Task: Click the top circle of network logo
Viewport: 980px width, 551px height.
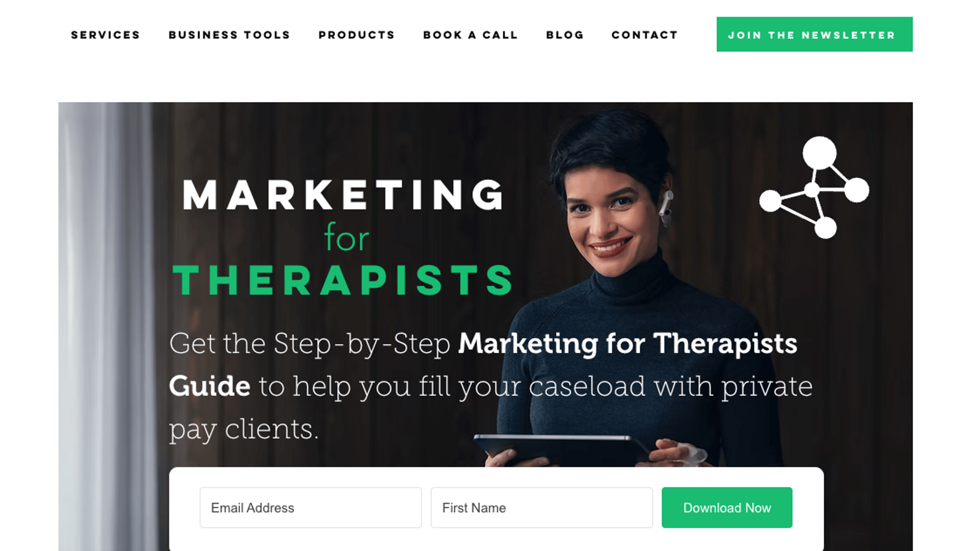Action: point(819,153)
